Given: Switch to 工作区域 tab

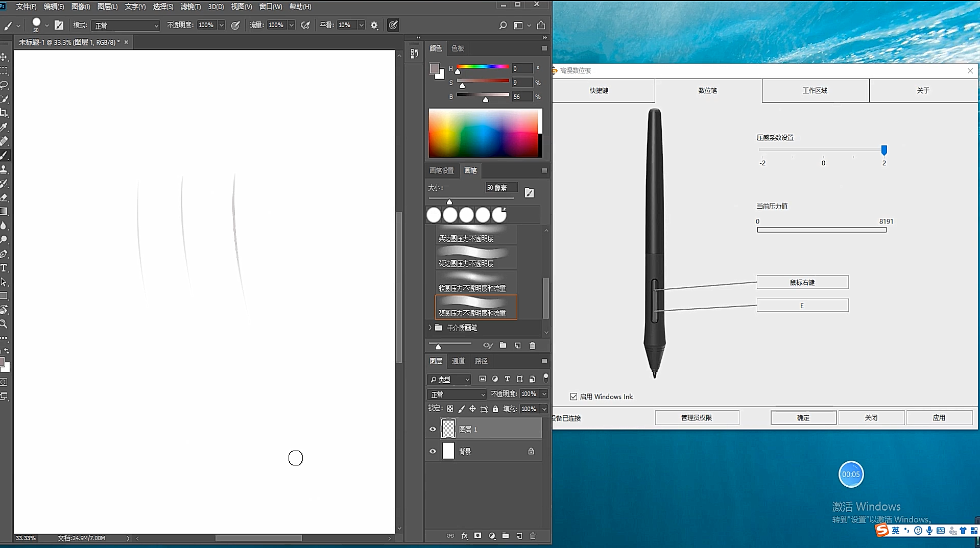Looking at the screenshot, I should coord(815,90).
